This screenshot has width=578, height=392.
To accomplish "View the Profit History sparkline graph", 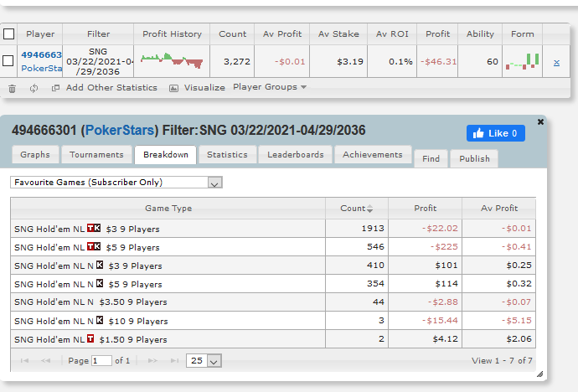I will (172, 61).
